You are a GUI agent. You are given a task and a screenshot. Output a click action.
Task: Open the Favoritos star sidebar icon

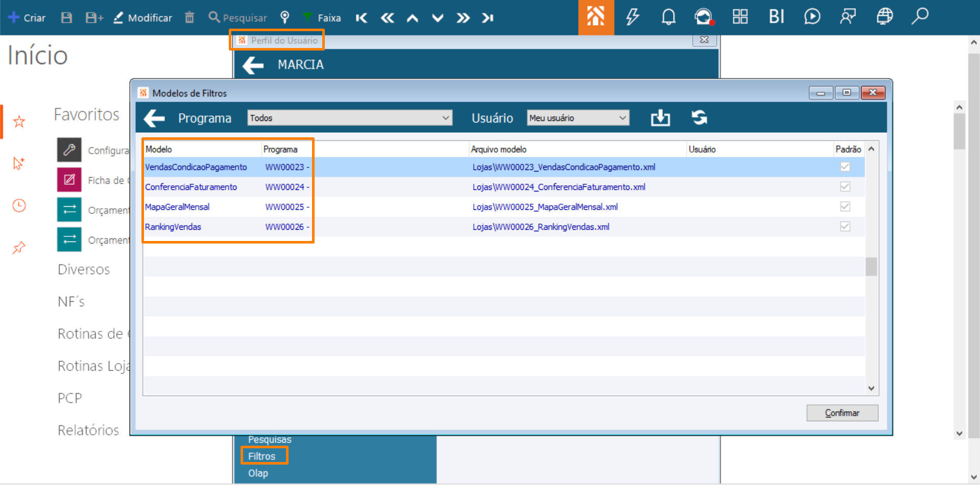coord(19,122)
